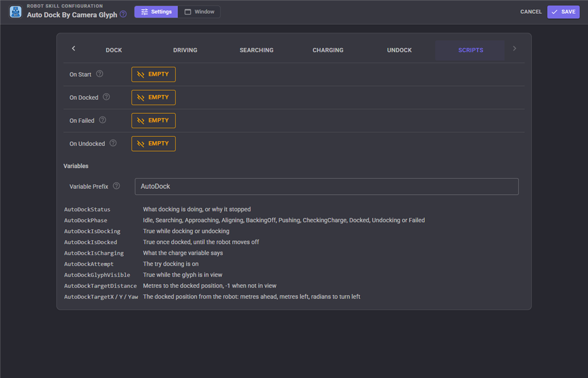Click the AutoDockGlyphVisible variable name
Viewport: 588px width, 378px height.
tap(97, 275)
